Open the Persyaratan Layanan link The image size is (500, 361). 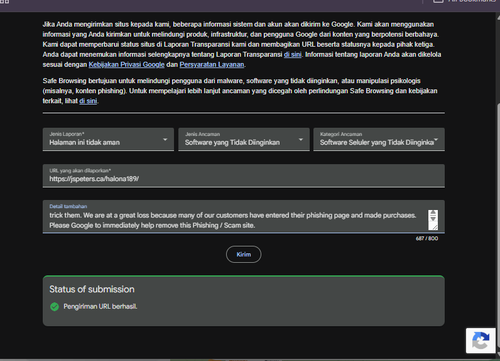pos(212,64)
